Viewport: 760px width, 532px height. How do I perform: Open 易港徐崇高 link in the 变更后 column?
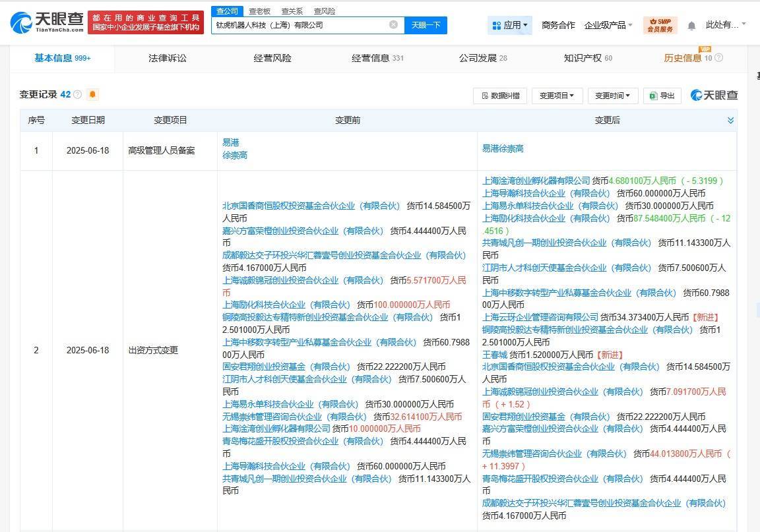pos(503,149)
